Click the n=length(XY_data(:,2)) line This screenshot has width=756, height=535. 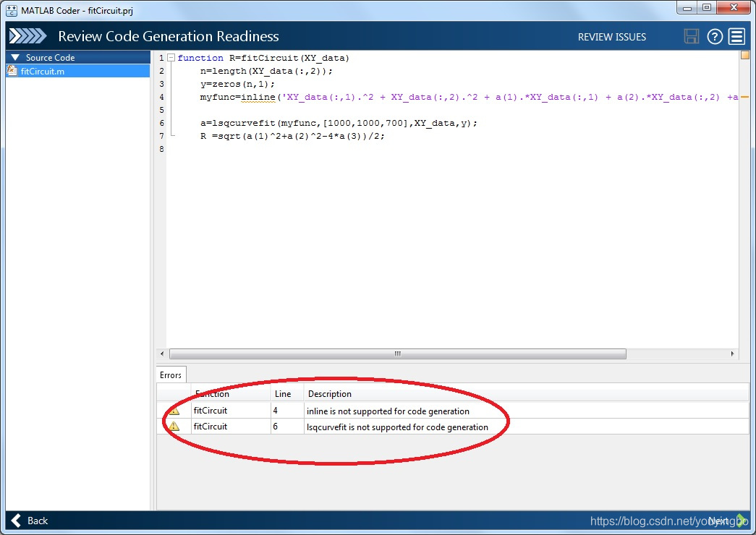point(266,71)
